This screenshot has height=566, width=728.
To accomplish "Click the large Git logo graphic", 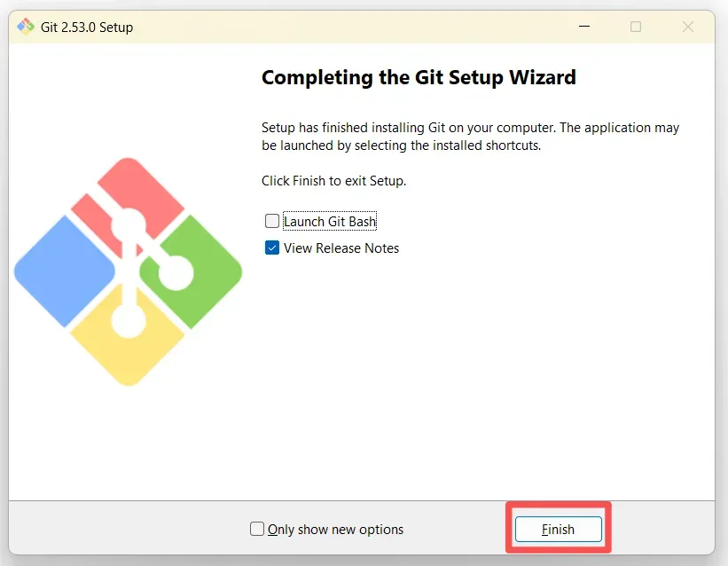I will 129,271.
